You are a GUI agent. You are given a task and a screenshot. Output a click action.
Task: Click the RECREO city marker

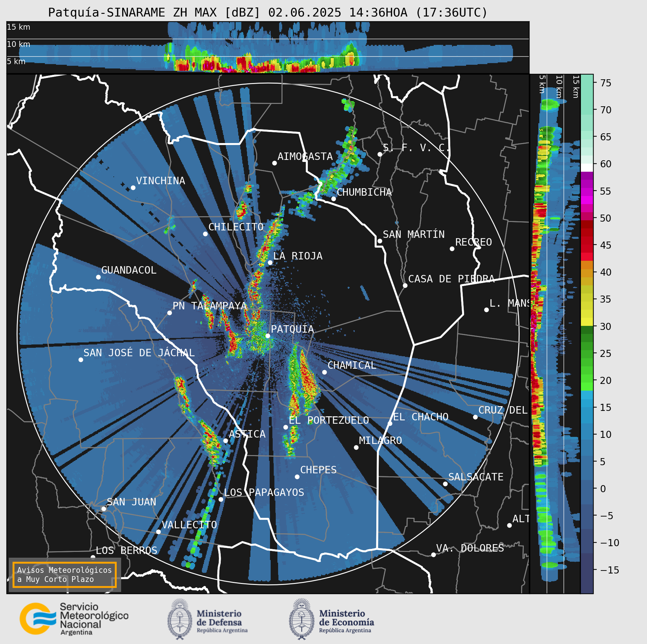click(x=452, y=249)
